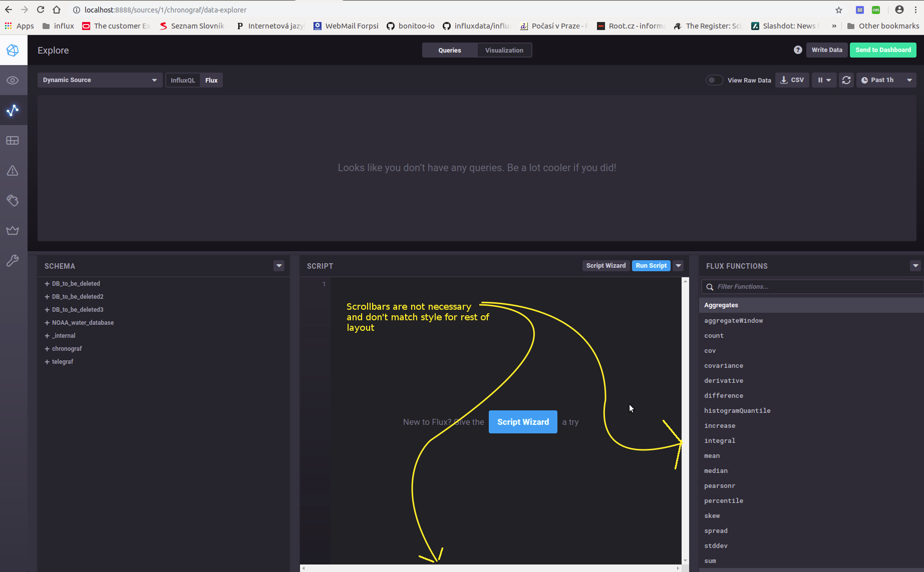
Task: Click the Send to Dashboard button
Action: 883,50
